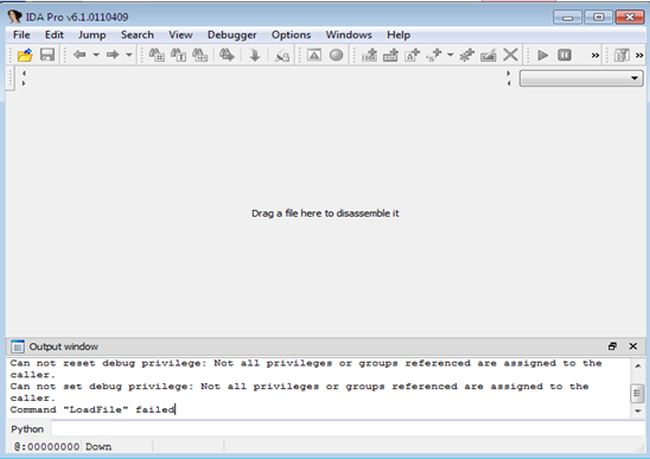The image size is (650, 459).
Task: Click the first binoculars search icon
Action: click(x=157, y=55)
